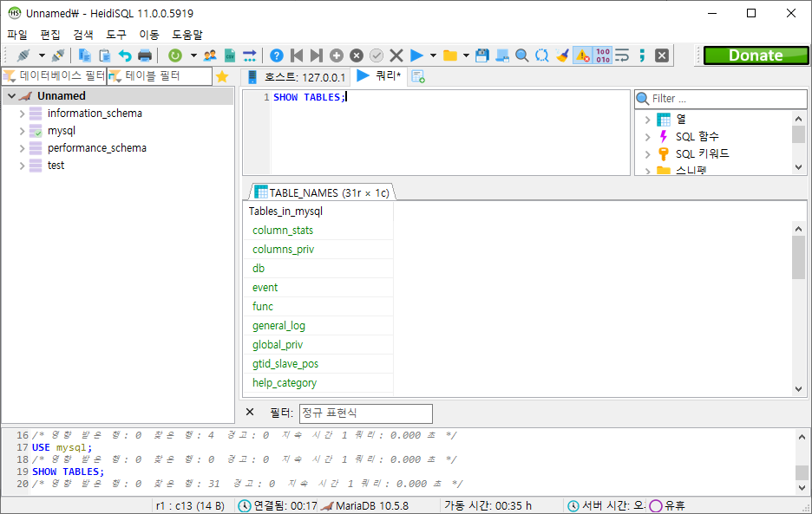Expand the information_schema database node
Viewport: 812px width, 514px height.
pos(23,114)
